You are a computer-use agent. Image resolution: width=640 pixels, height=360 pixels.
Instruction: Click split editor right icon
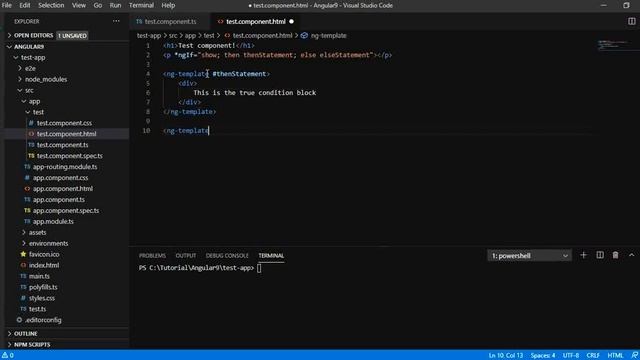coord(631,21)
